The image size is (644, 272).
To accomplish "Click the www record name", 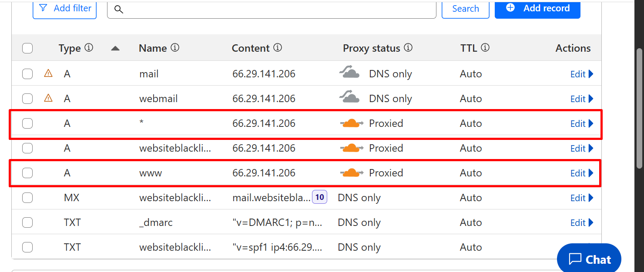I will click(x=151, y=173).
